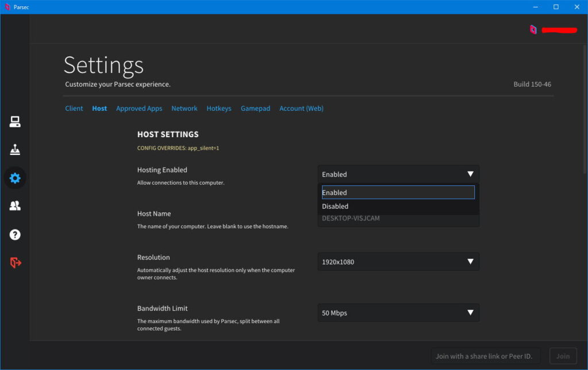Click the Join button
Viewport: 588px width, 370px height.
[563, 356]
